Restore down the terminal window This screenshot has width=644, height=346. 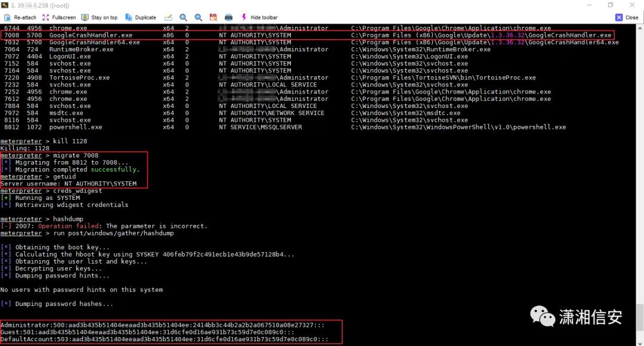click(x=611, y=5)
